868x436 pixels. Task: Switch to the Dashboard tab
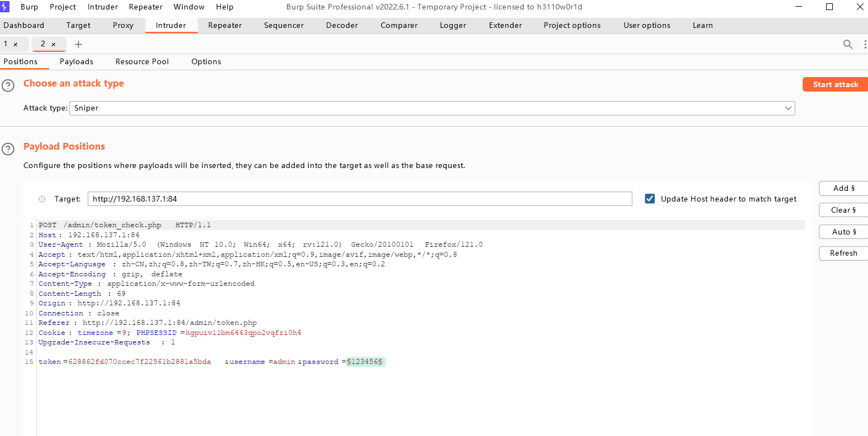point(24,25)
